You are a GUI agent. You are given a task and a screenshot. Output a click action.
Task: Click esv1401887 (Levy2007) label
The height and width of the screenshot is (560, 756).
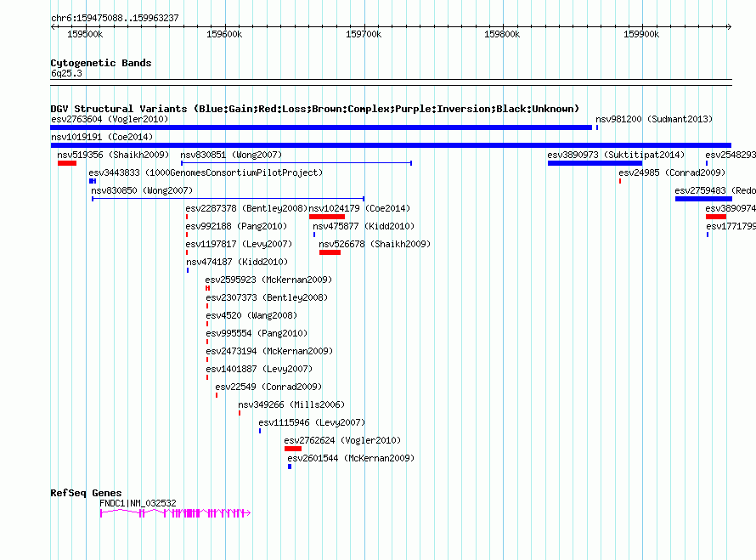pos(259,369)
